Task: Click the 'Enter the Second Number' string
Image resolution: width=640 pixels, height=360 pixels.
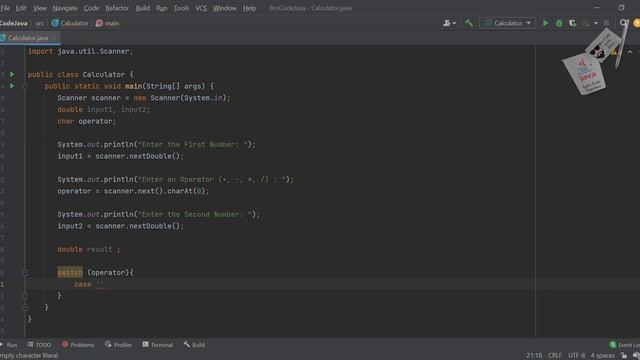Action: [x=195, y=214]
